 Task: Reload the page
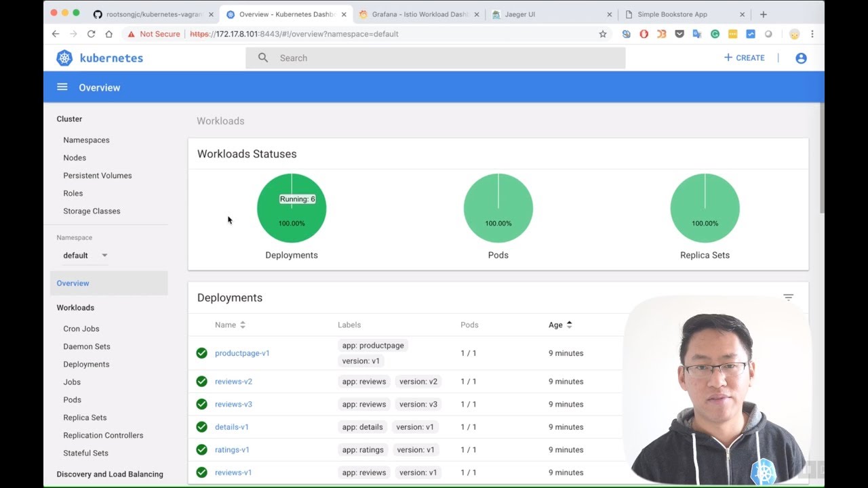(91, 34)
